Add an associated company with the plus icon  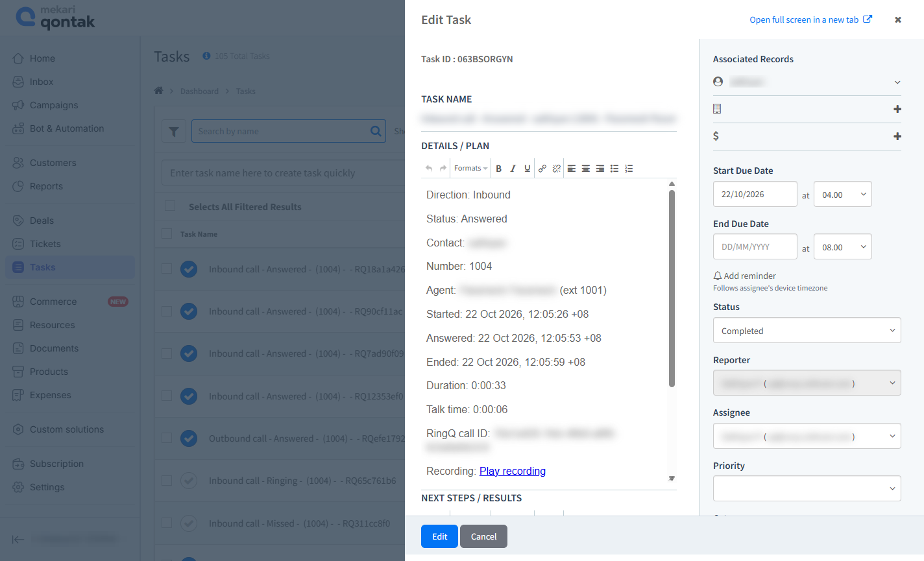897,109
